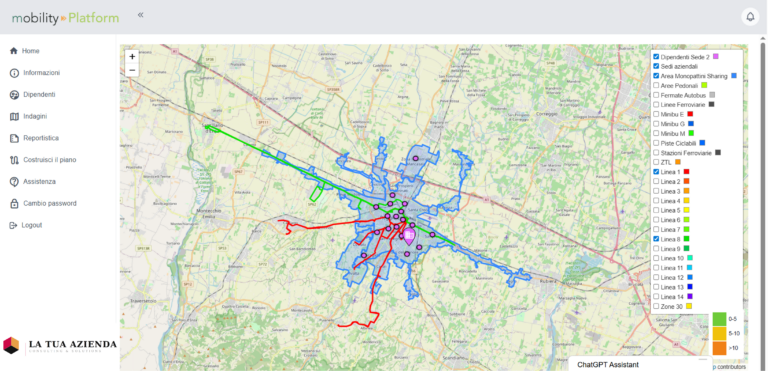This screenshot has width=768, height=371.
Task: Click the Linea 12 label
Action: pyautogui.click(x=672, y=277)
